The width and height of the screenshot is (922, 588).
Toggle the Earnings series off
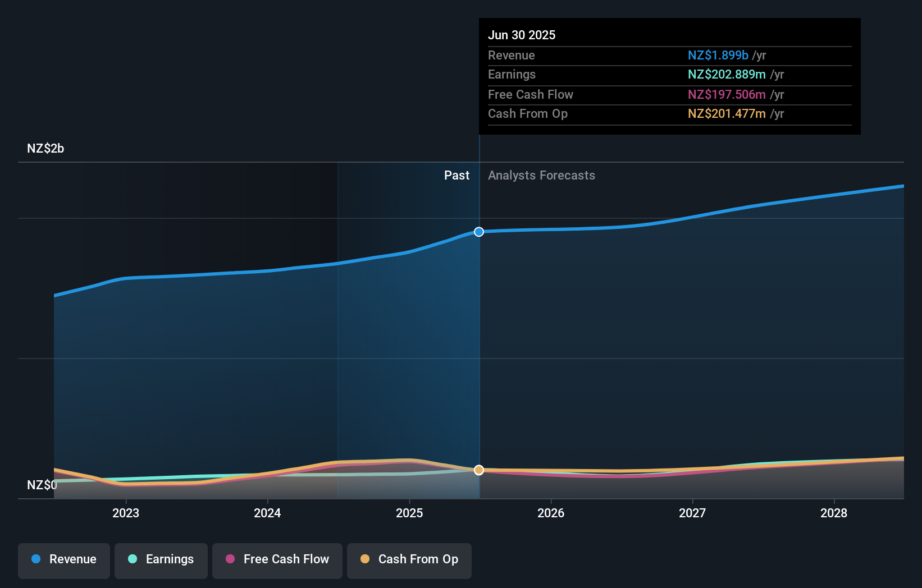[161, 559]
